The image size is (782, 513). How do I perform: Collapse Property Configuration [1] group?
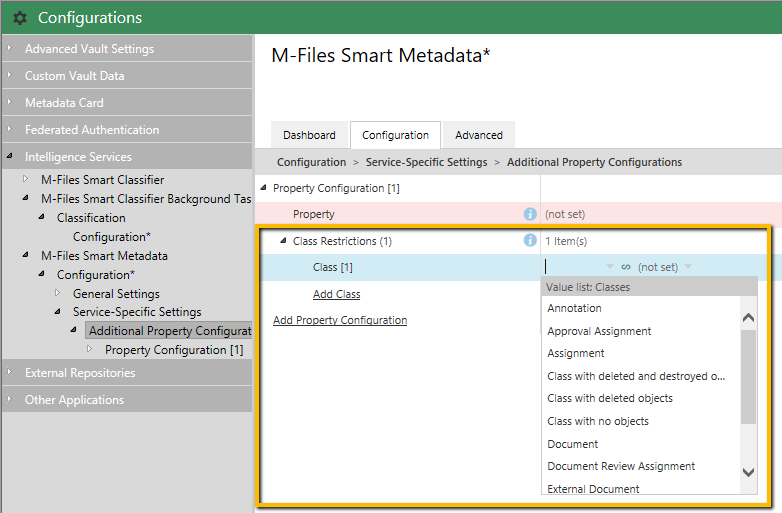point(263,188)
